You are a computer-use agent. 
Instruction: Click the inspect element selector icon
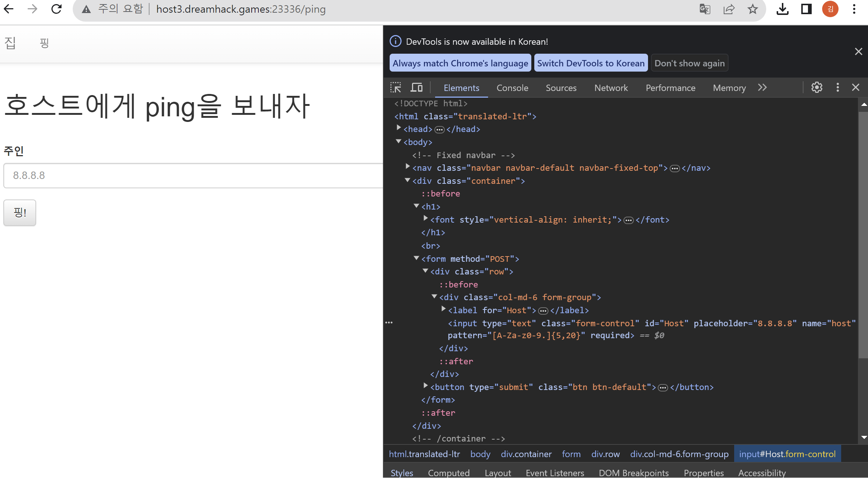396,88
